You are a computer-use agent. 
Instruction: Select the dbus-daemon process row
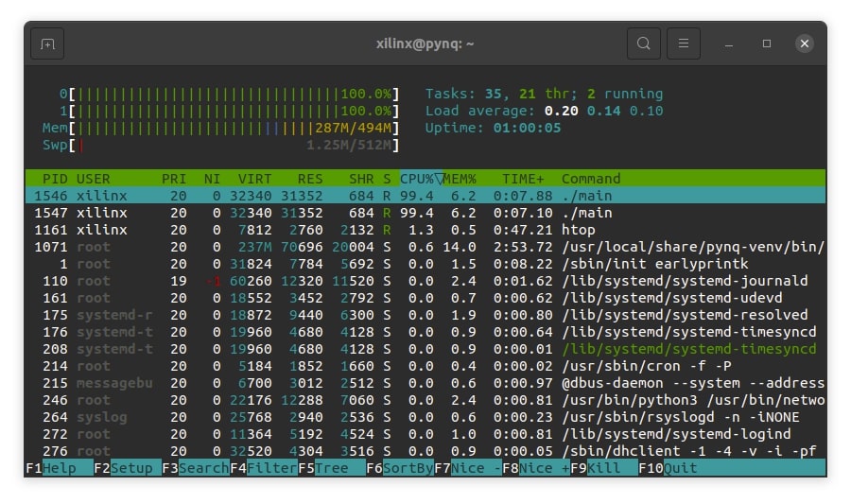pyautogui.click(x=425, y=383)
